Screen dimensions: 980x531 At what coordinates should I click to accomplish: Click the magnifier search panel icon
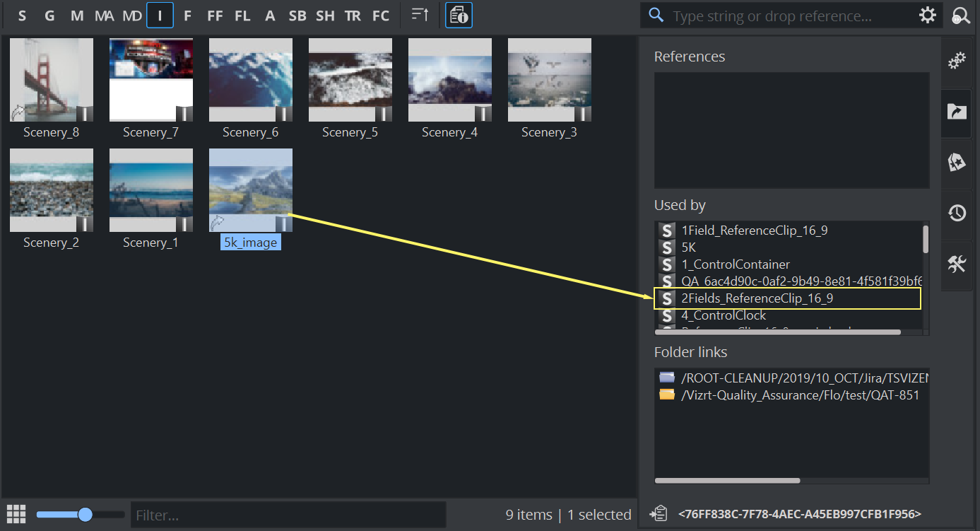point(961,16)
